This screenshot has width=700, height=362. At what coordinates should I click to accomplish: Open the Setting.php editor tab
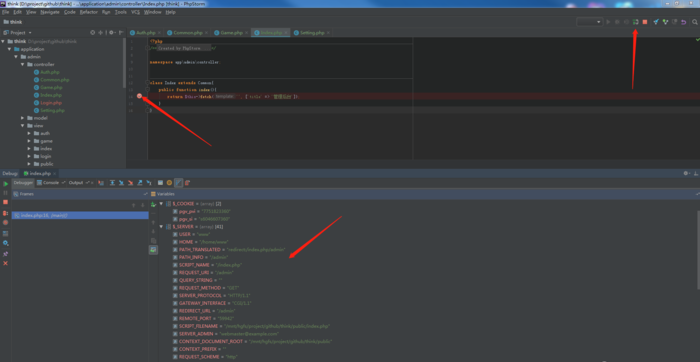pos(312,33)
